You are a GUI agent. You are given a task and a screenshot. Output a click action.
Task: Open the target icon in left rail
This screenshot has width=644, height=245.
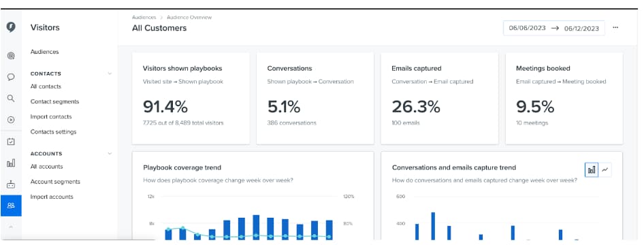tap(11, 55)
